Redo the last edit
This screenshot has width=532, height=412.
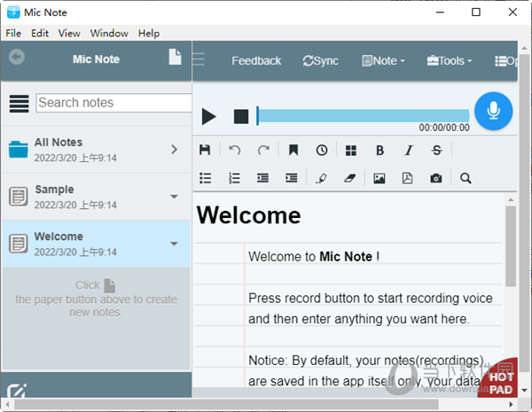(263, 150)
